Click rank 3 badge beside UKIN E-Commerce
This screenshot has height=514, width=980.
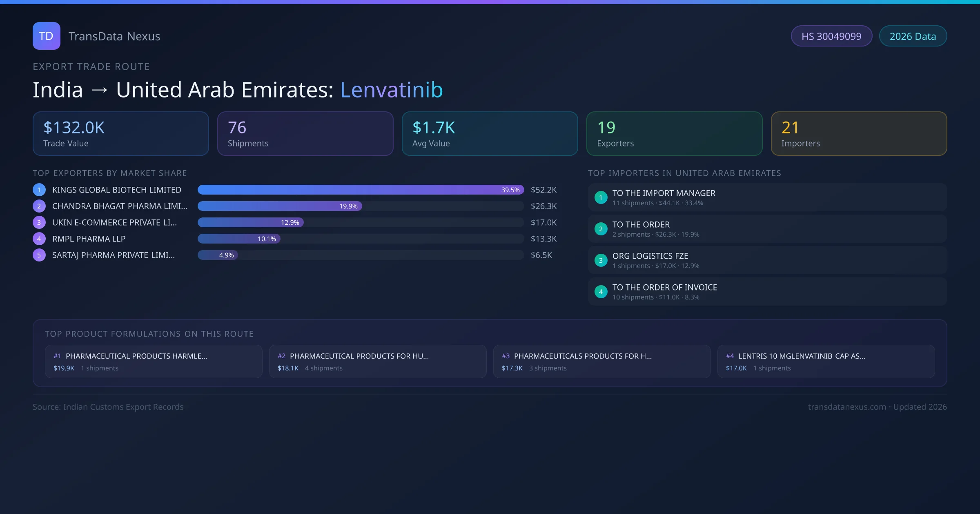click(x=39, y=222)
